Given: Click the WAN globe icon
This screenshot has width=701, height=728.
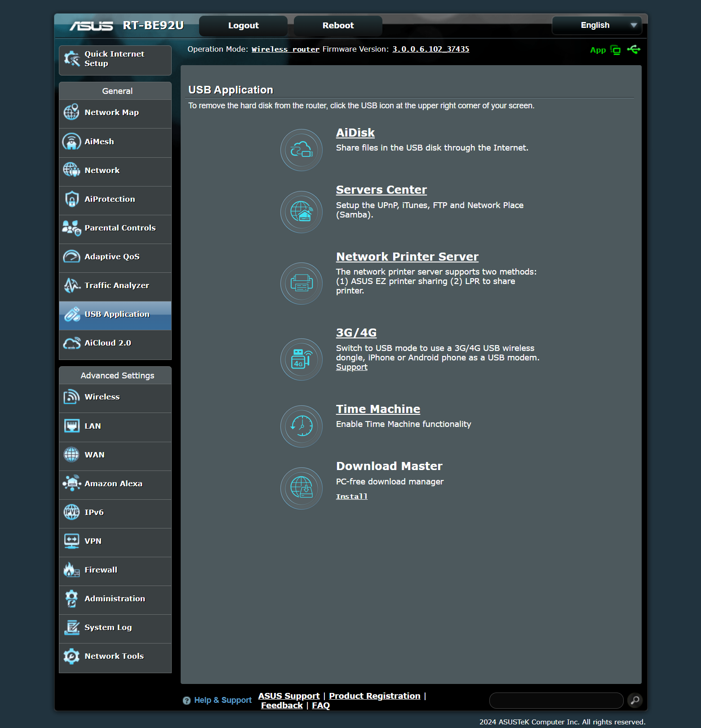Looking at the screenshot, I should (71, 455).
